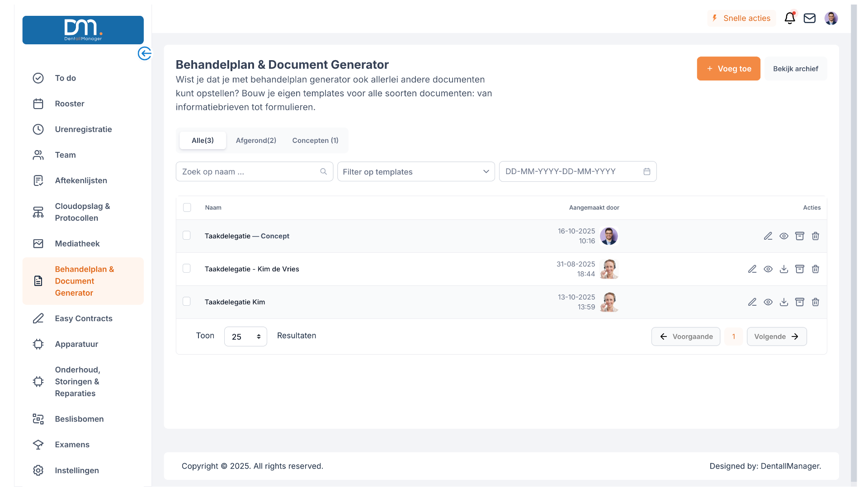Image resolution: width=868 pixels, height=488 pixels.
Task: Change the results count from 25
Action: pos(245,336)
